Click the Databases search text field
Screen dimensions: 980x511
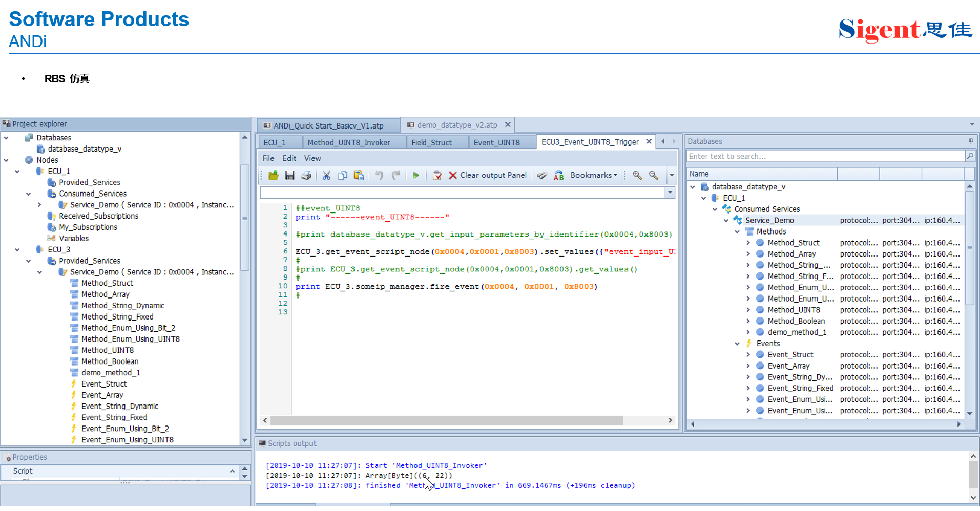coord(826,156)
